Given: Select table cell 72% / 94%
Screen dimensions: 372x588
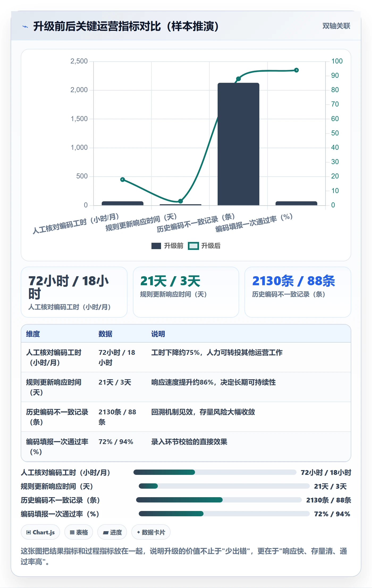Looking at the screenshot, I should pyautogui.click(x=116, y=442).
